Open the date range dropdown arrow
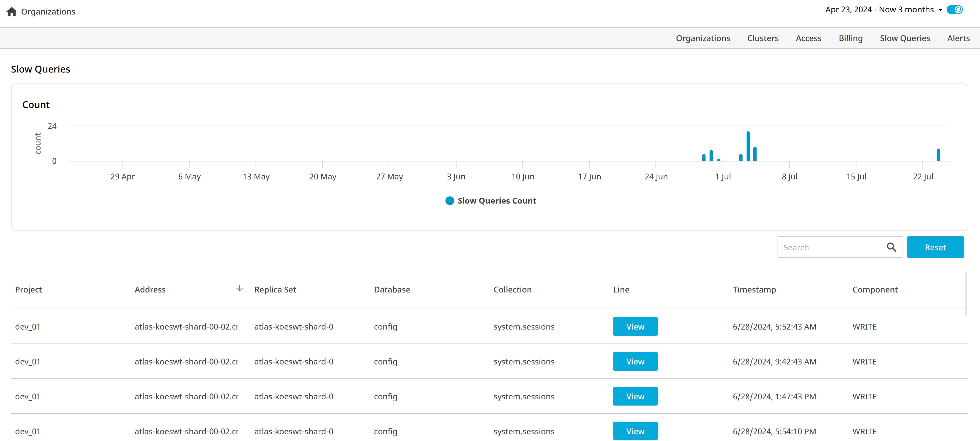980x441 pixels. tap(940, 10)
